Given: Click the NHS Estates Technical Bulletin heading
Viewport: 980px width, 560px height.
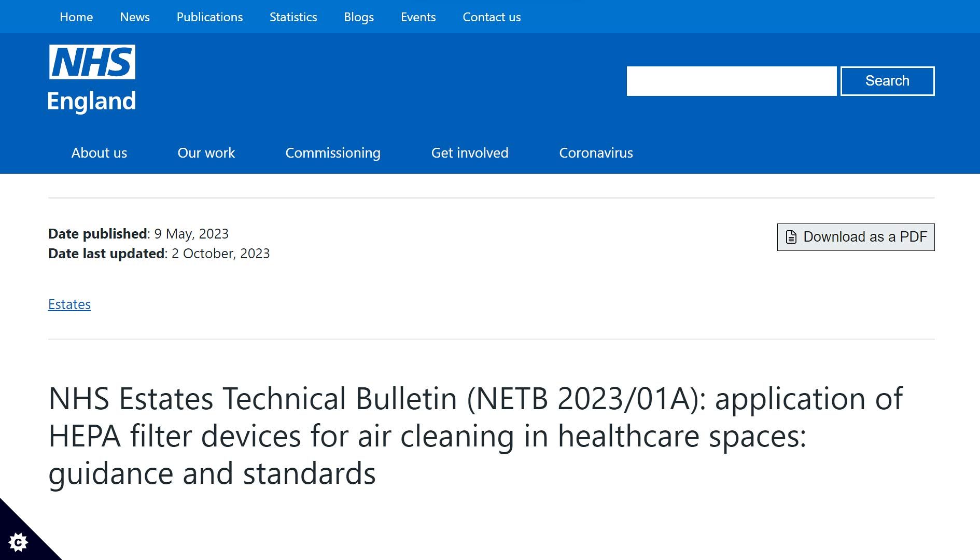Looking at the screenshot, I should click(x=475, y=436).
